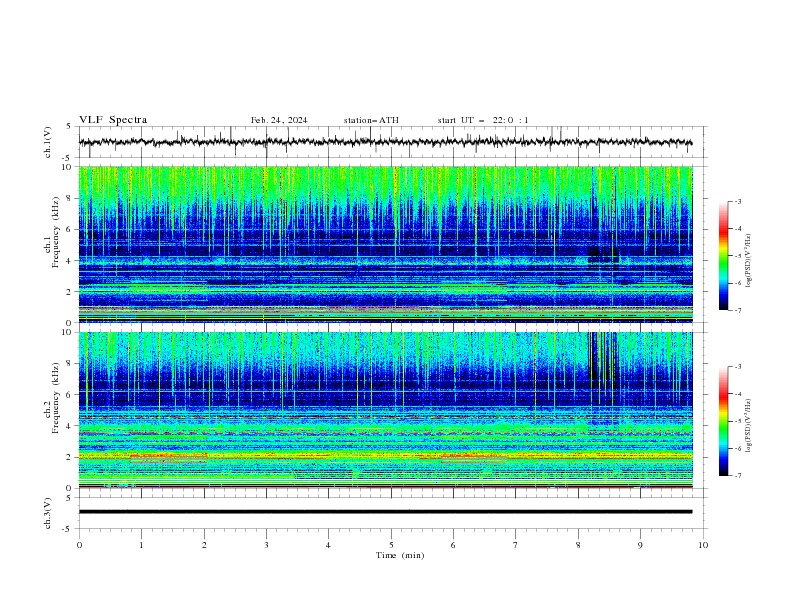Click the "-7" label on ch.2 colorbar
The width and height of the screenshot is (792, 612).
click(737, 475)
